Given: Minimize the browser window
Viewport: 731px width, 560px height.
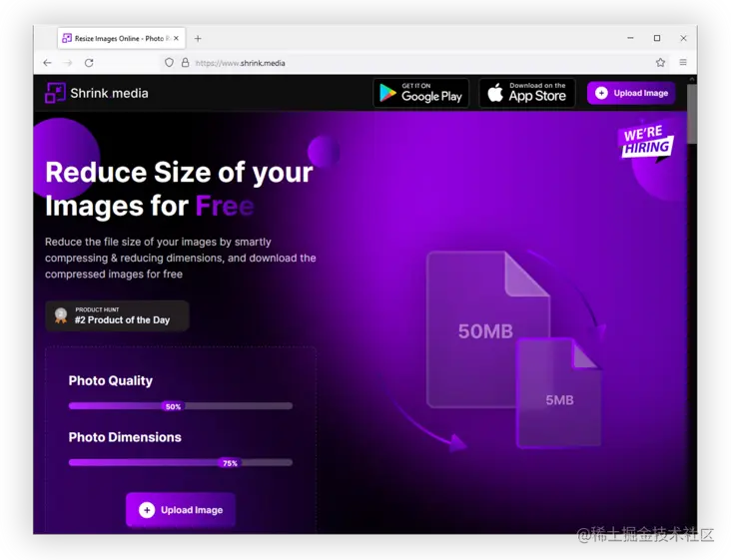Looking at the screenshot, I should coord(630,38).
